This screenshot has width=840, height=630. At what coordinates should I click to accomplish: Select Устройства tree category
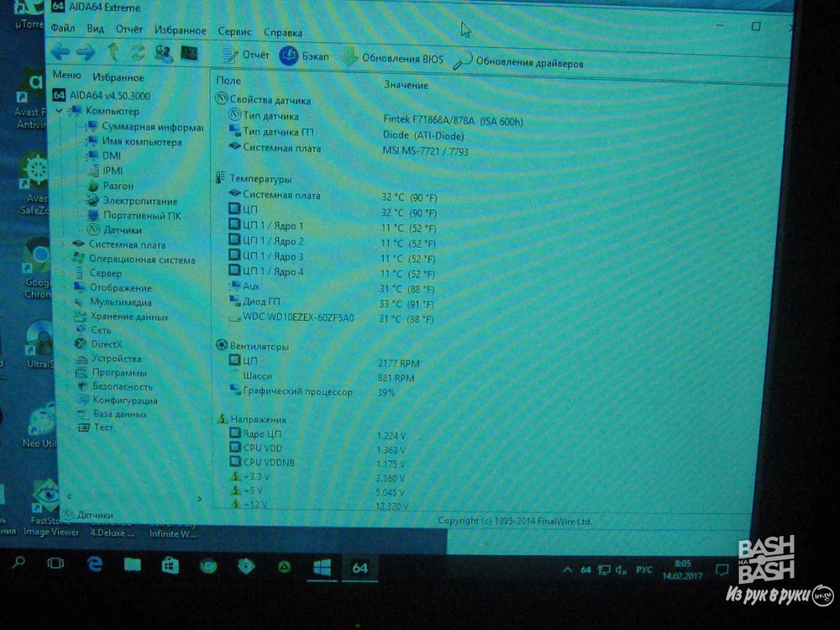tap(108, 359)
